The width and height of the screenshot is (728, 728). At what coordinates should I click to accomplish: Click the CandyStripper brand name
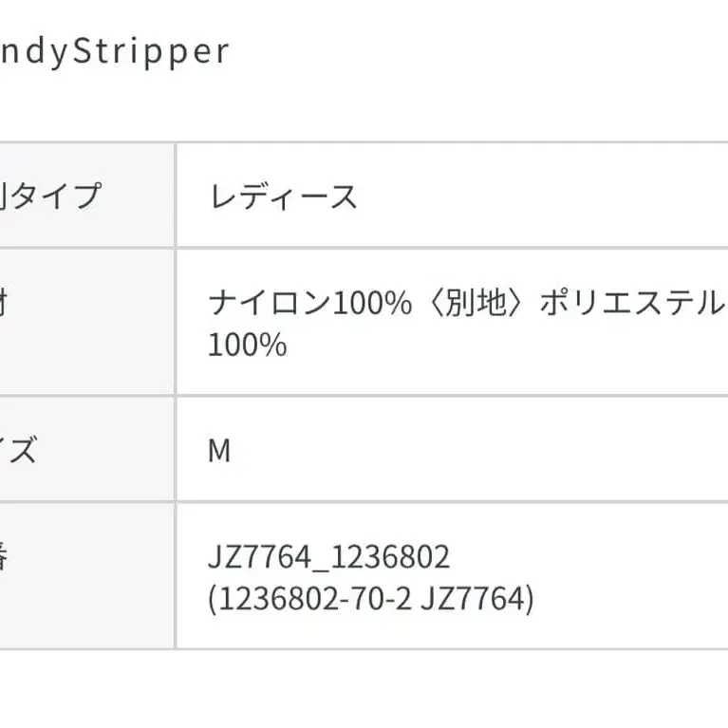[x=114, y=51]
